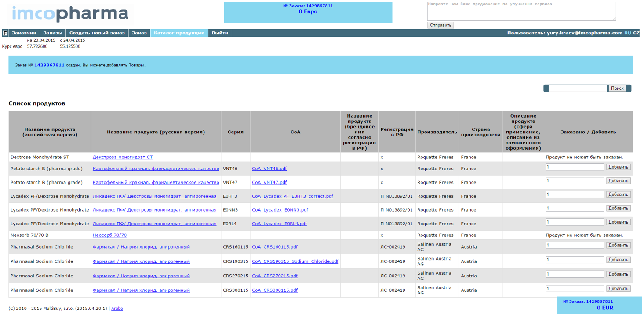Click Добавить for Pharmasal CRS300115

click(x=619, y=289)
